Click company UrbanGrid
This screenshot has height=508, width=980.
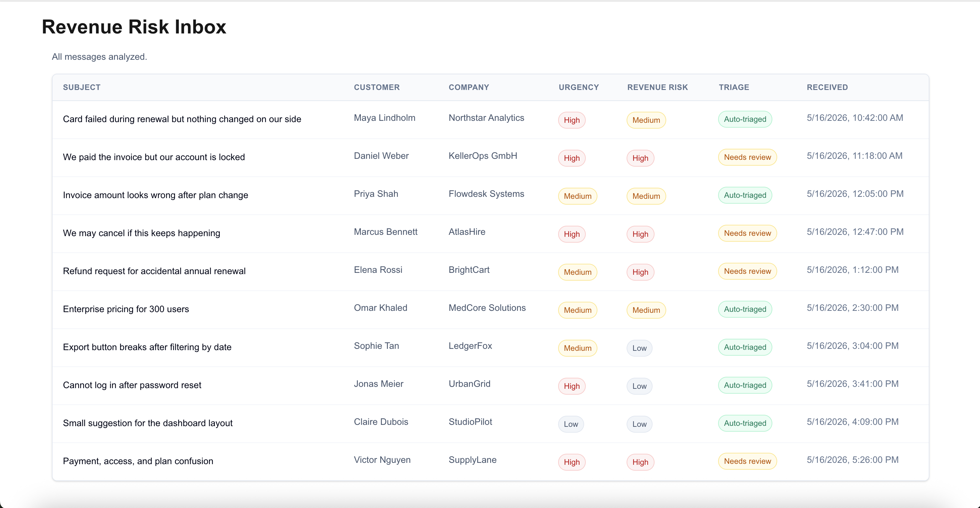(470, 384)
